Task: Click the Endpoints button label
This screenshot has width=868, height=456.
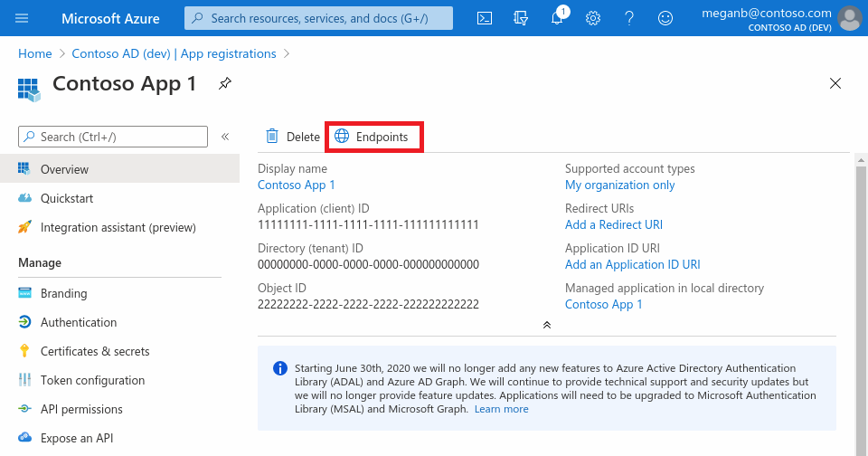Action: point(382,137)
